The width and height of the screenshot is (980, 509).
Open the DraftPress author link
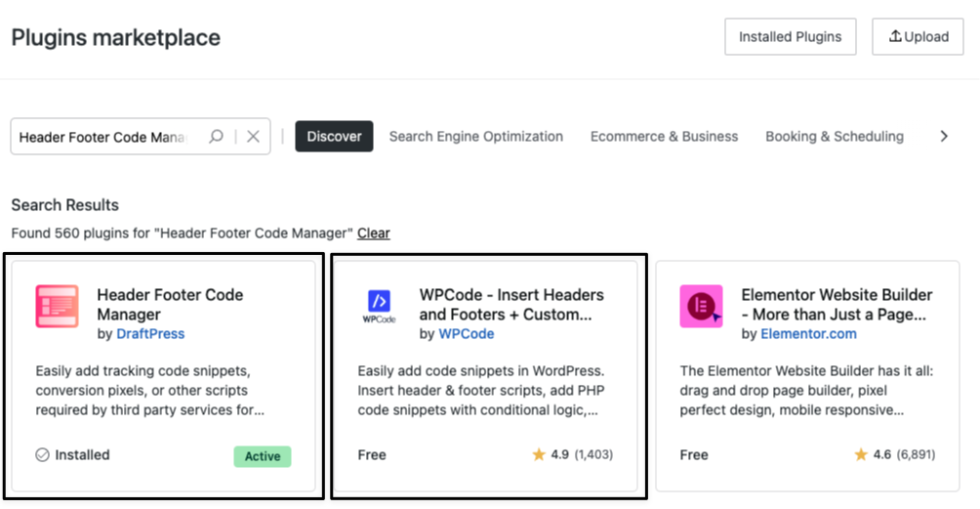[x=150, y=334]
